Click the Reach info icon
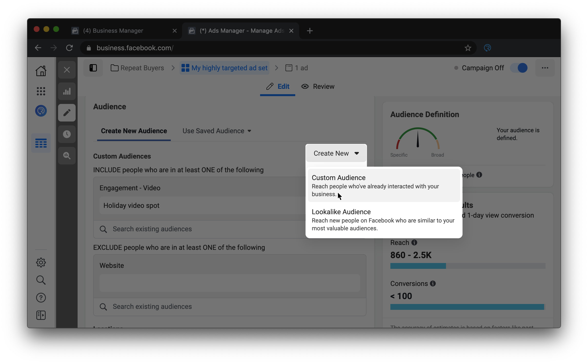 click(x=414, y=243)
